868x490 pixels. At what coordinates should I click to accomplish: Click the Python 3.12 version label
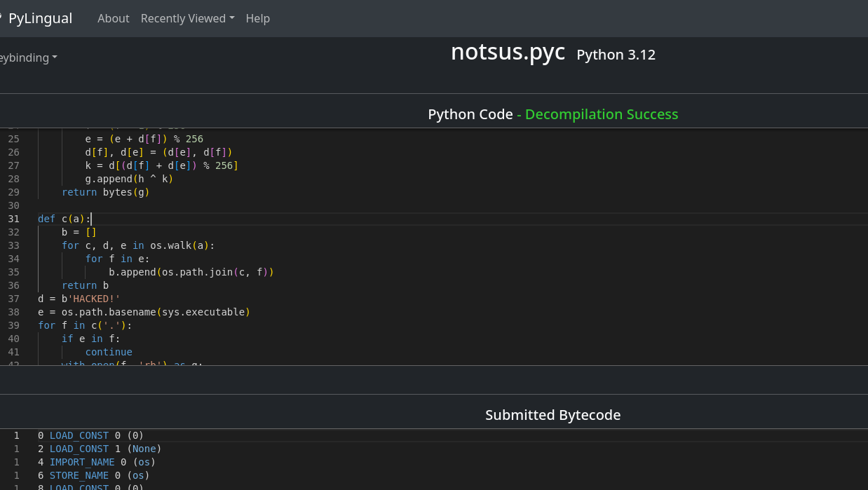616,55
